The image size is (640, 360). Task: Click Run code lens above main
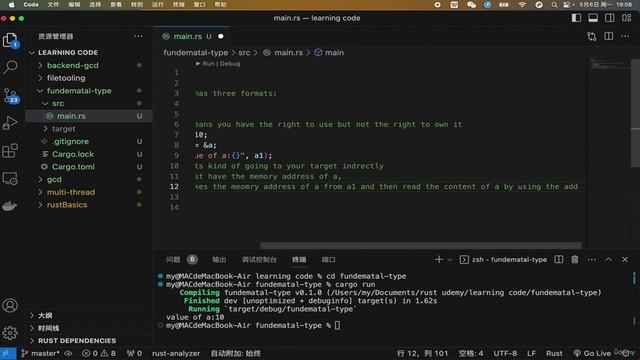208,64
